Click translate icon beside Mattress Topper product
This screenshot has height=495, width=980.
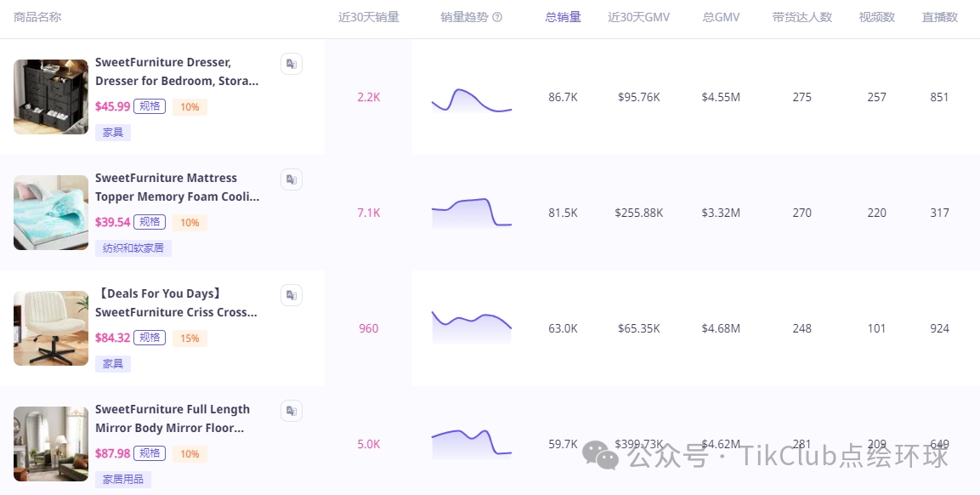pos(292,179)
